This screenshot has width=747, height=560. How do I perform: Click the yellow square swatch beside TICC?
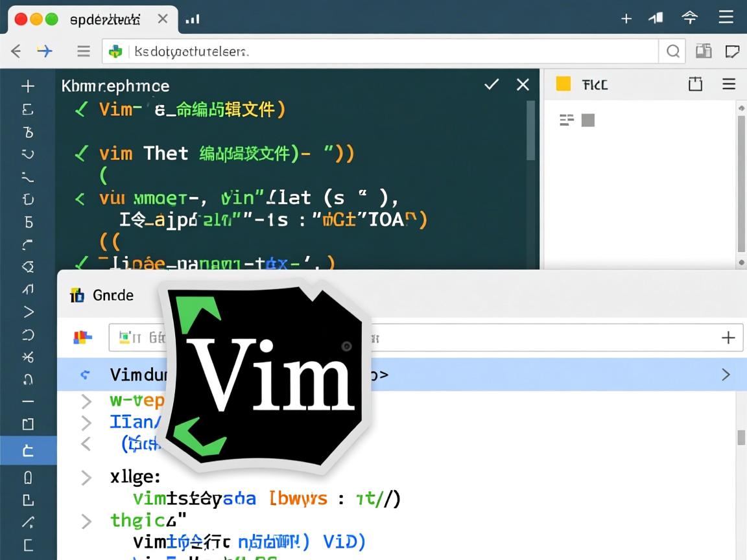coord(563,84)
